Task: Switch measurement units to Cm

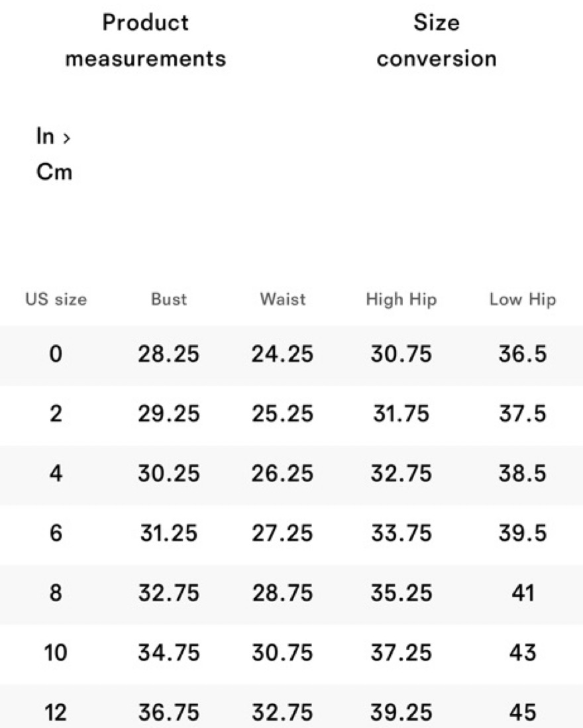Action: (54, 173)
